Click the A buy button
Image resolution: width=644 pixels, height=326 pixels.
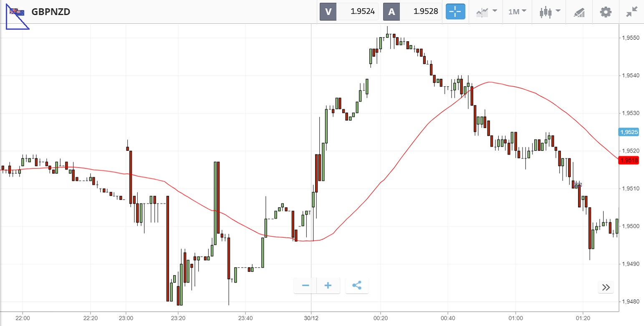(x=391, y=12)
